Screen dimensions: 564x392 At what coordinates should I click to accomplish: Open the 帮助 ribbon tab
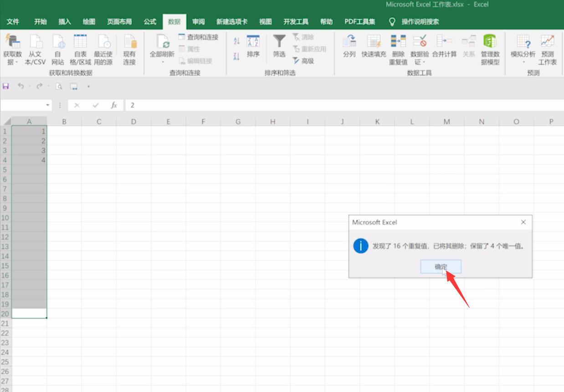(x=326, y=21)
